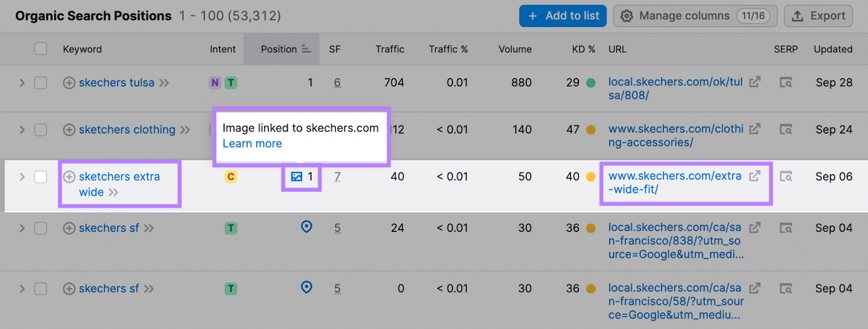This screenshot has height=329, width=868.
Task: Open external link for extra-wide-fit URL
Action: click(x=755, y=176)
